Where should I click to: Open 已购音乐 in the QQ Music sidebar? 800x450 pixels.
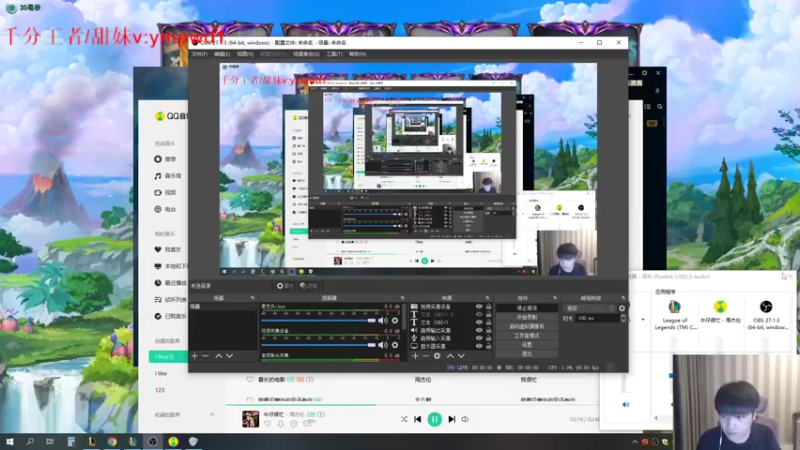(x=170, y=316)
